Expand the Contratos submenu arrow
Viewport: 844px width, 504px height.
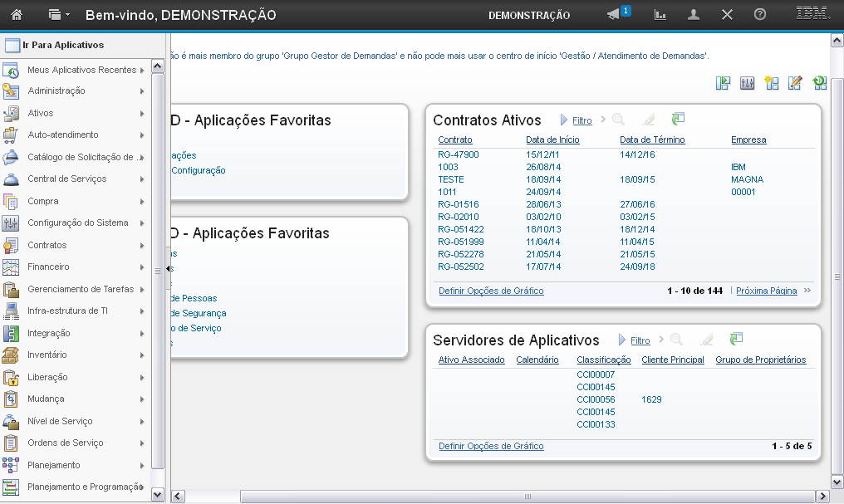(143, 245)
